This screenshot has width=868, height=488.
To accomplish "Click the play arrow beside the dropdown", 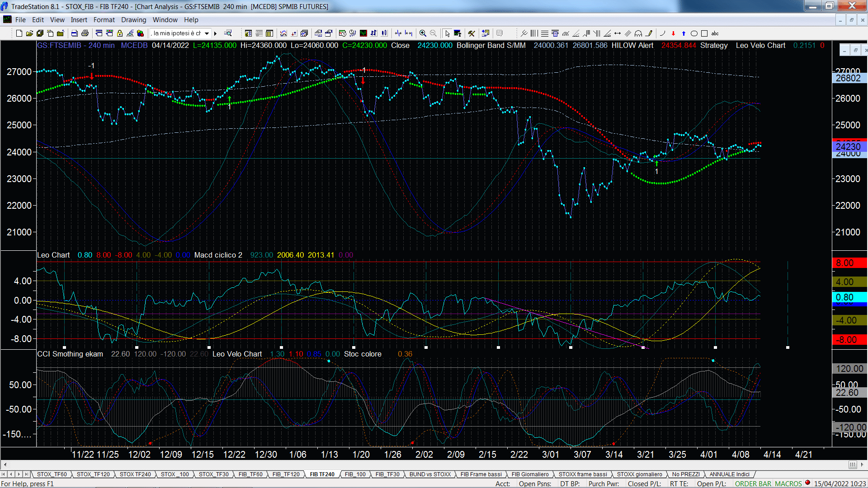I will (x=216, y=33).
